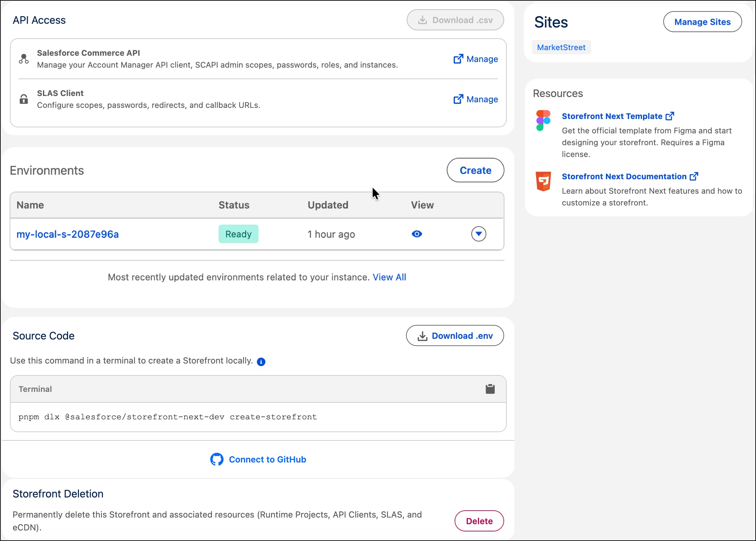Show the info tooltip icon for the terminal command
This screenshot has width=756, height=541.
(x=261, y=362)
